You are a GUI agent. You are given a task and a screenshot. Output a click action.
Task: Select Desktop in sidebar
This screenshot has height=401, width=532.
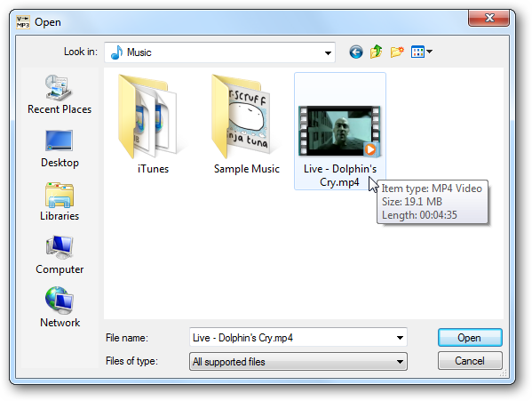coord(60,148)
